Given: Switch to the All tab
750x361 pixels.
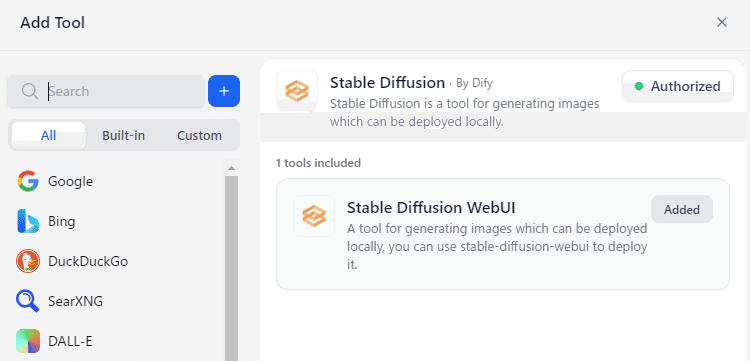Looking at the screenshot, I should click(x=48, y=135).
